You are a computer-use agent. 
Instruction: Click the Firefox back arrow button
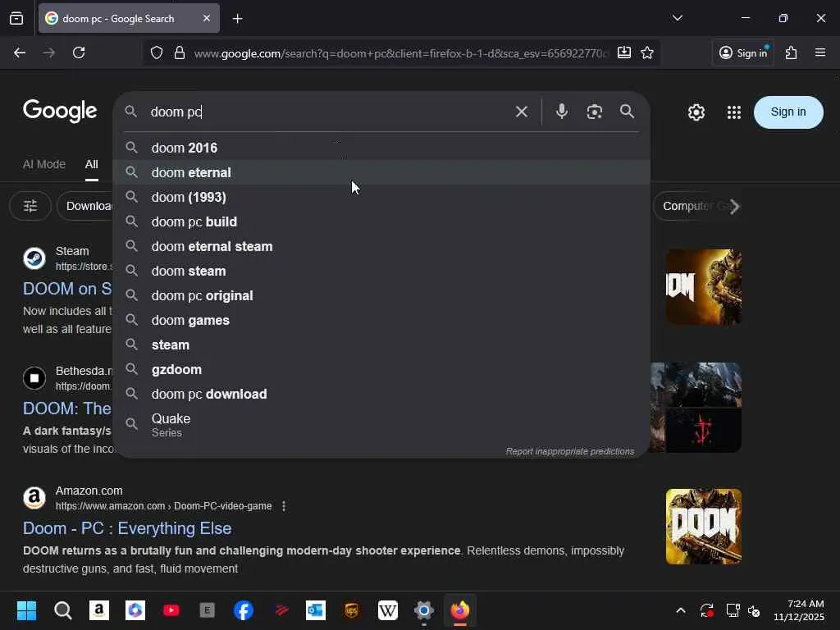tap(20, 52)
